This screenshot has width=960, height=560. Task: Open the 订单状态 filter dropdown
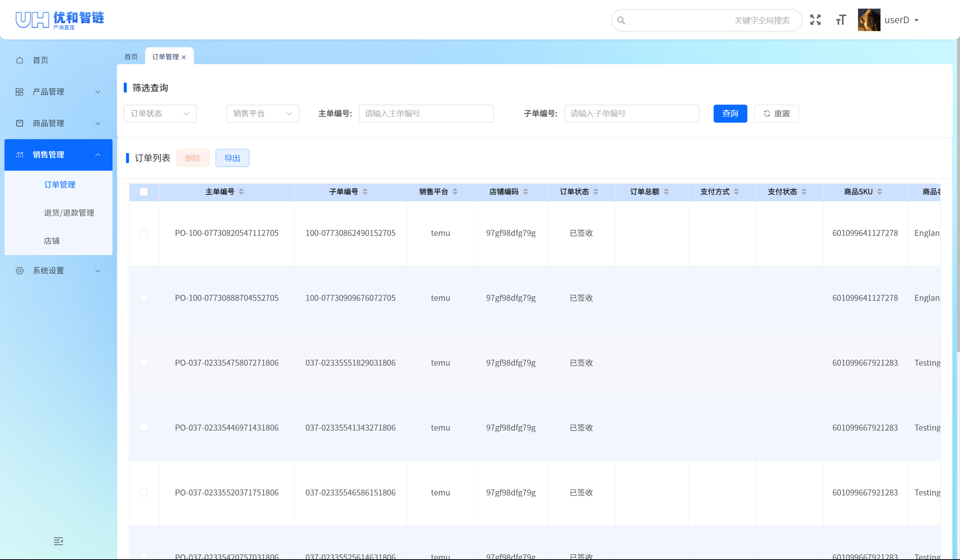click(160, 114)
